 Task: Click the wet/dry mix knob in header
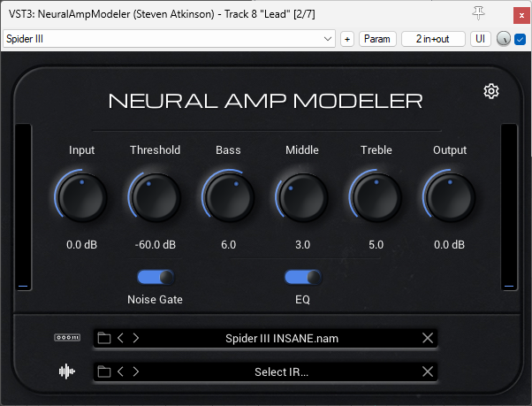(x=504, y=39)
